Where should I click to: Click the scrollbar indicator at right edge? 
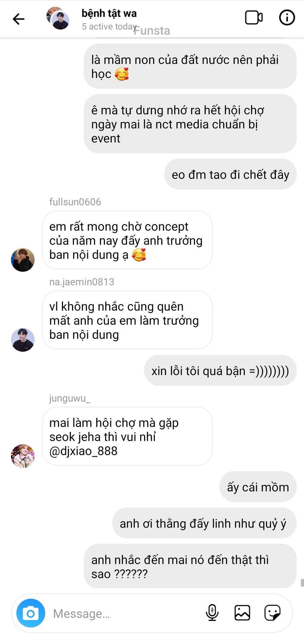click(x=302, y=582)
